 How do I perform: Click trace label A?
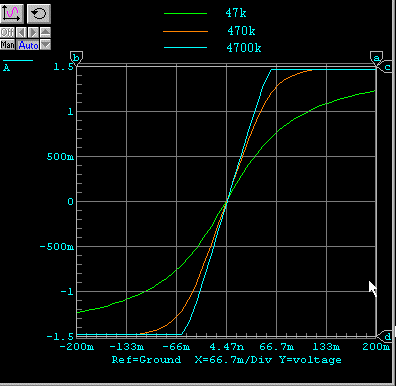(6, 68)
